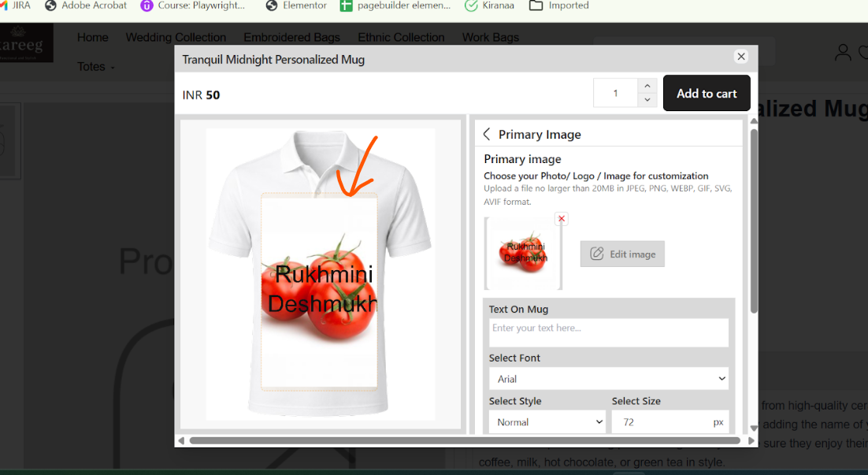Viewport: 868px width, 475px height.
Task: Click the green pagebuilder sheet icon
Action: (346, 6)
